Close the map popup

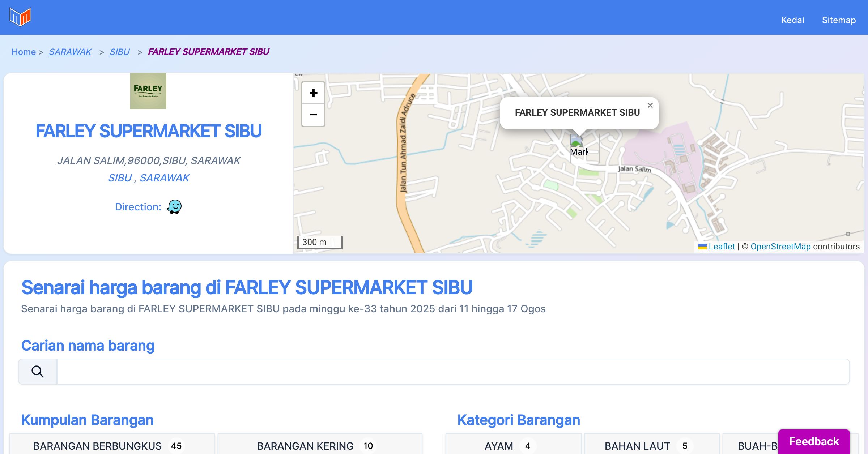[x=650, y=106]
